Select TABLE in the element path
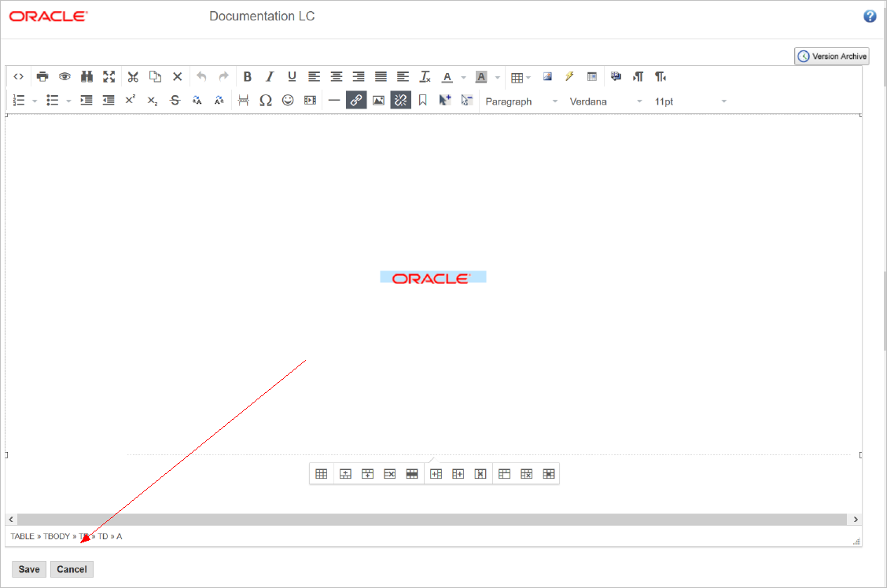Screen dimensions: 887x588 [23, 537]
